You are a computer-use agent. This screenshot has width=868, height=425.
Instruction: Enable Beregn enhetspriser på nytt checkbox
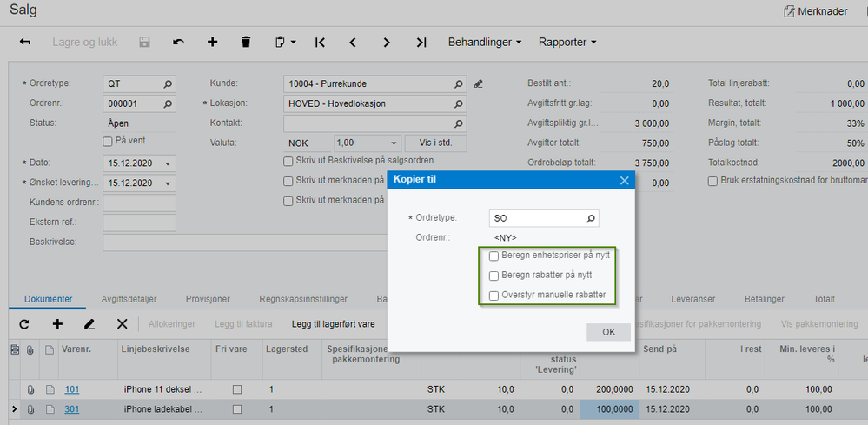click(x=494, y=256)
